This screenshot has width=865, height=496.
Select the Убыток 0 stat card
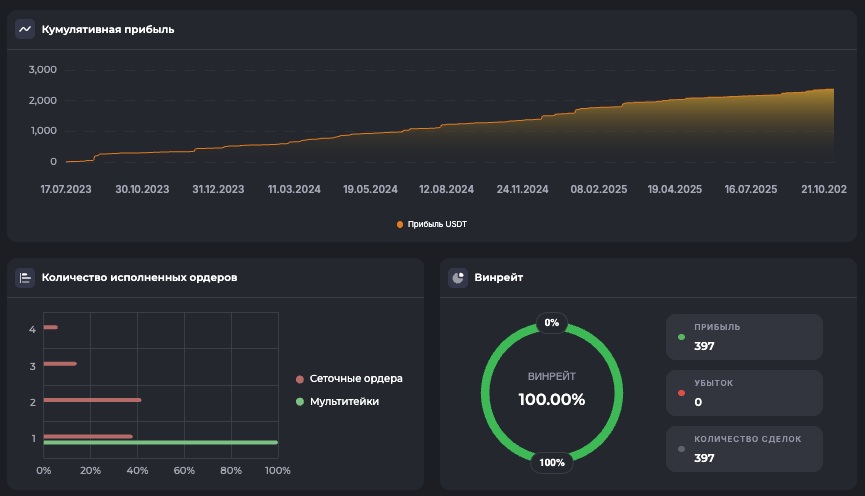(x=744, y=393)
